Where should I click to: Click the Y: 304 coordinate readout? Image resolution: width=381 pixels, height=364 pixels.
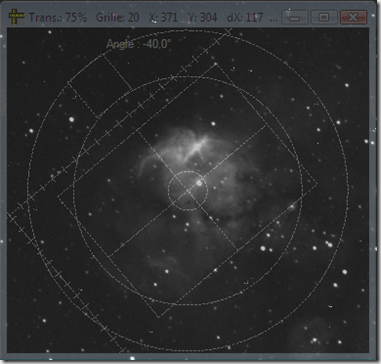(202, 17)
